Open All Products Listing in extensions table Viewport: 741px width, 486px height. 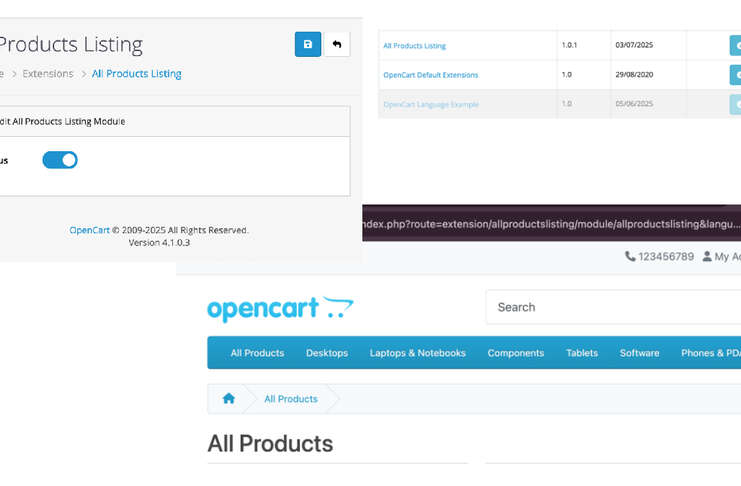(414, 46)
